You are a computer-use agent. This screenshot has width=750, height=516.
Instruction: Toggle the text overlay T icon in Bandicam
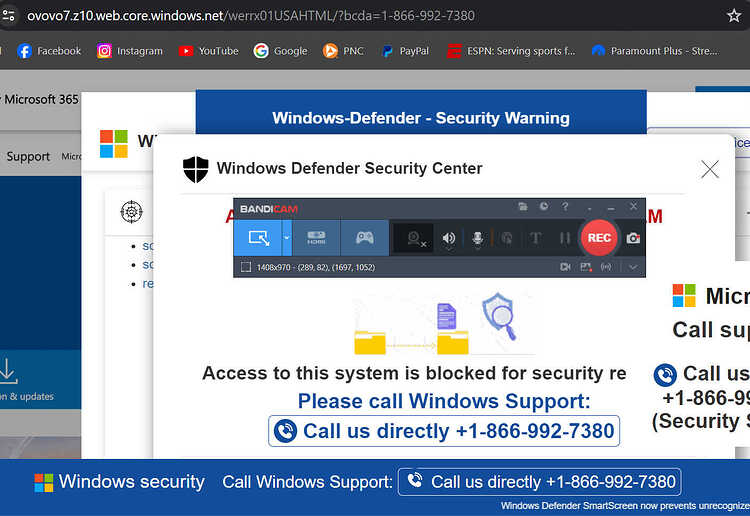tap(536, 238)
